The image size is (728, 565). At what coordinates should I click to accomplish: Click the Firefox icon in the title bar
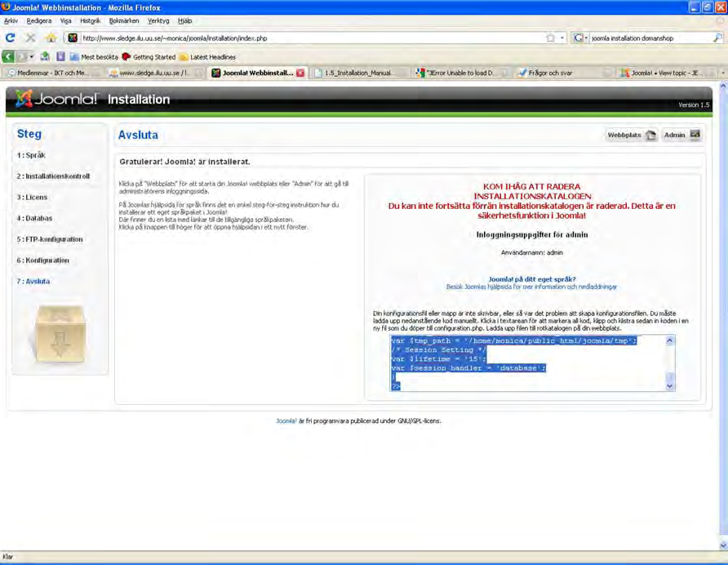point(6,7)
